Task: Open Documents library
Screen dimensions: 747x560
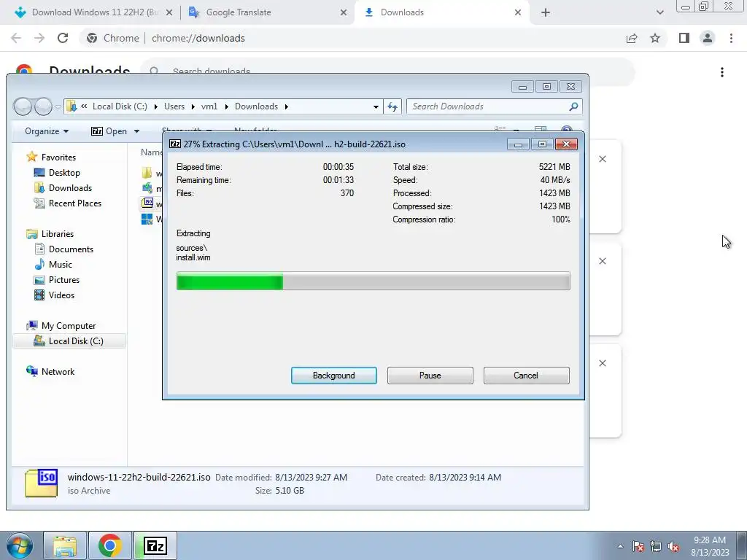Action: tap(64, 249)
